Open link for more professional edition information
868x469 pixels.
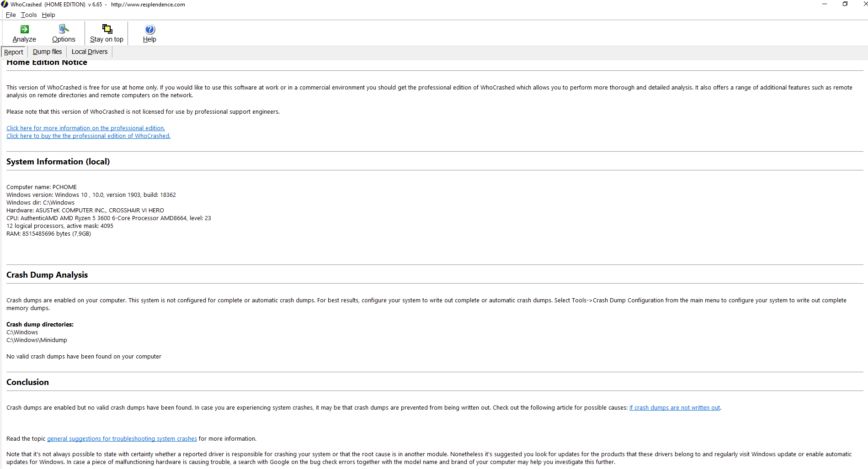click(x=85, y=128)
